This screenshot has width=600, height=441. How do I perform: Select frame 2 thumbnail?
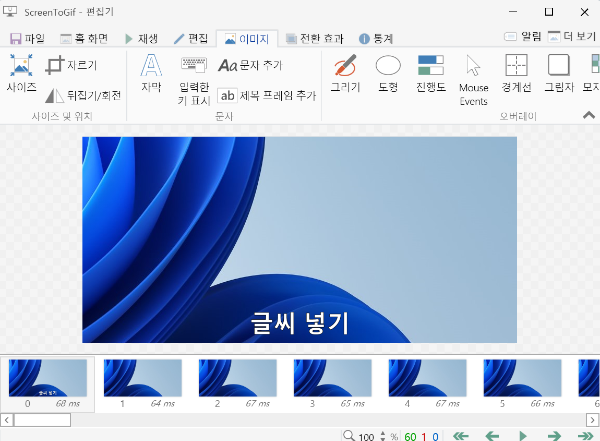click(x=238, y=384)
